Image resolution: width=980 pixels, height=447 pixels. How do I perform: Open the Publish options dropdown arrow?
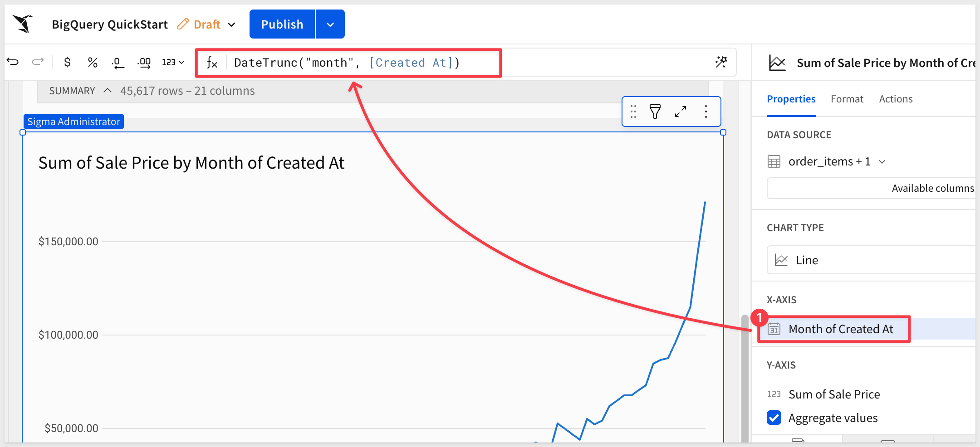click(330, 24)
